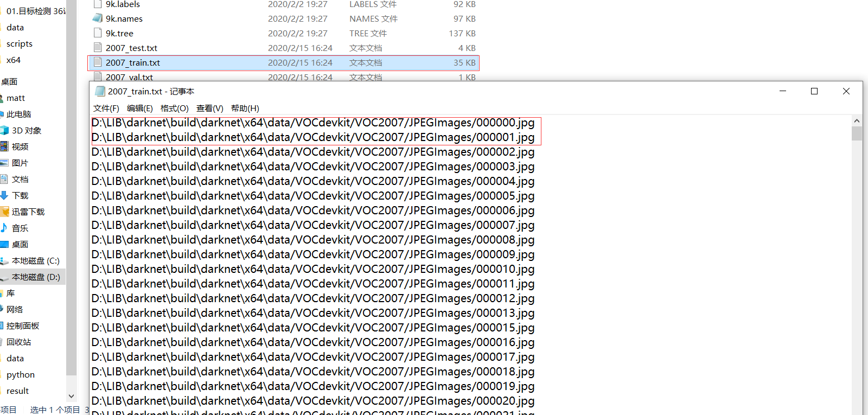Screen dimensions: 868x415
Task: Open Notepad's 查看(V) menu
Action: (x=210, y=108)
